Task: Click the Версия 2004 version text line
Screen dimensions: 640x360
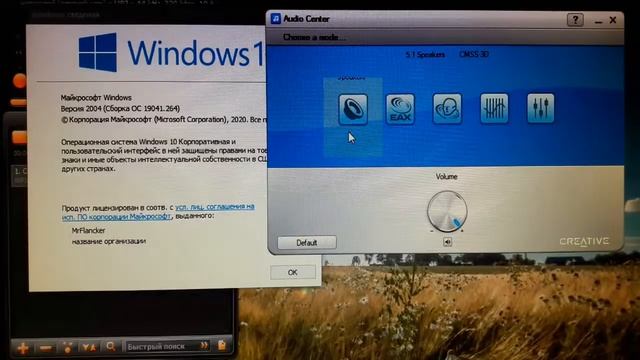Action: click(120, 109)
